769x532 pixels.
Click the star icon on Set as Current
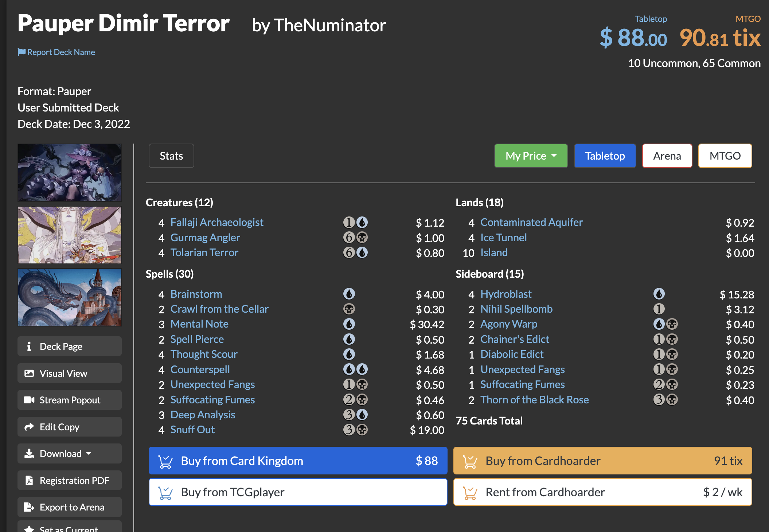pyautogui.click(x=29, y=529)
